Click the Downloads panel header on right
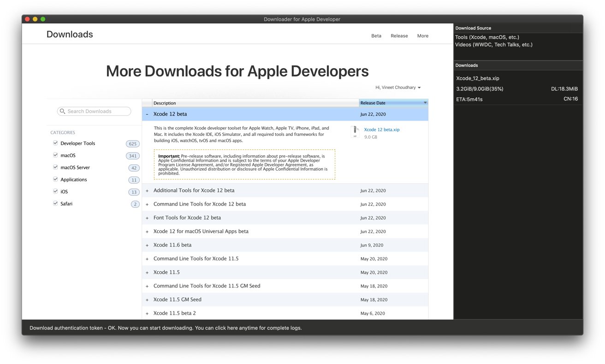 [x=518, y=65]
